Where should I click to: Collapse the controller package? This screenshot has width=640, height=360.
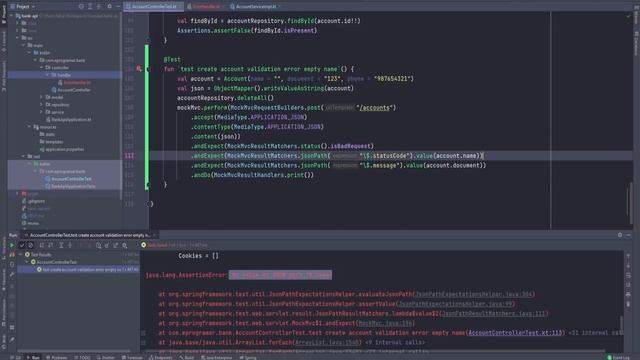[41, 67]
